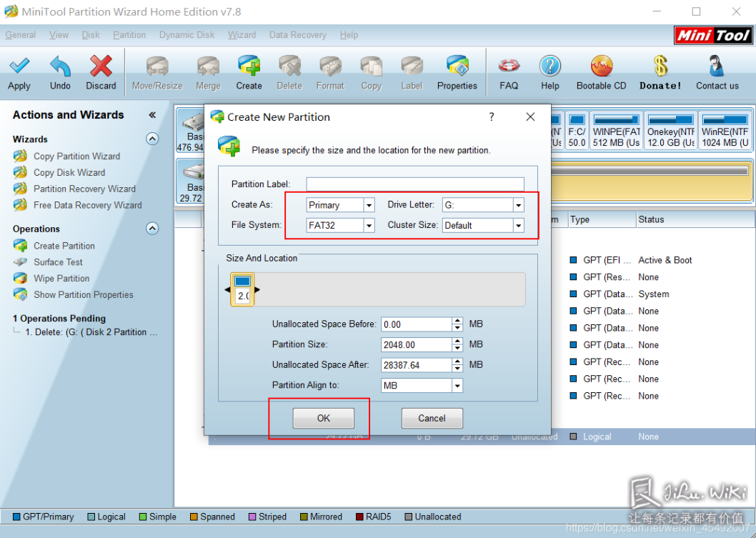Click the Copy Disk Wizard icon
This screenshot has width=756, height=538.
click(20, 172)
